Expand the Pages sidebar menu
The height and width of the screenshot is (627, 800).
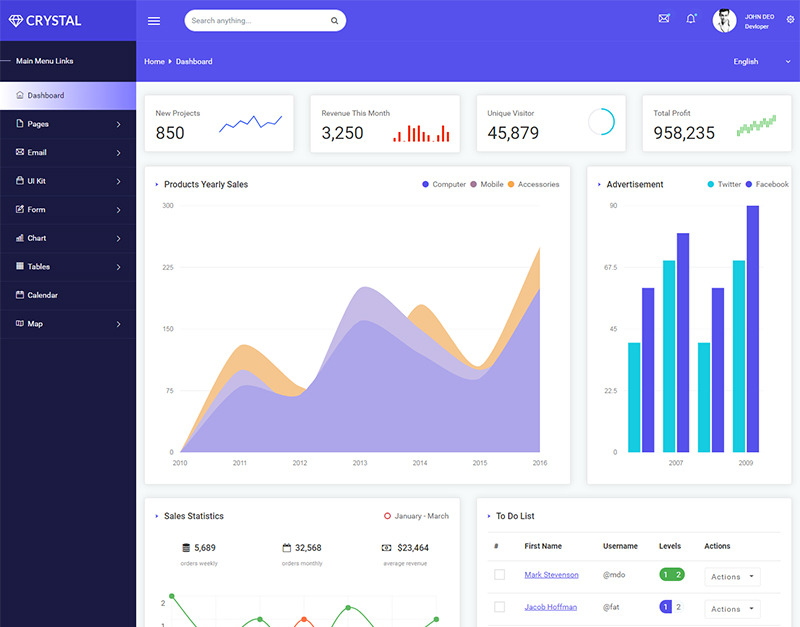tap(68, 124)
